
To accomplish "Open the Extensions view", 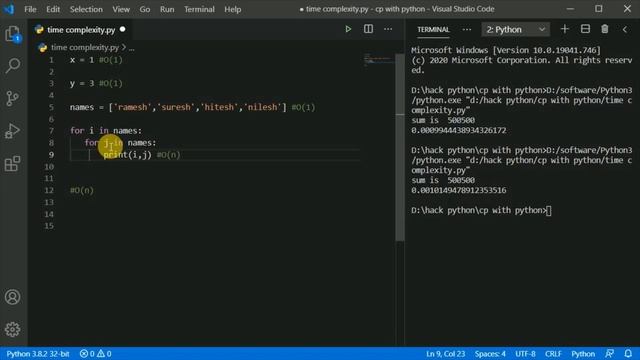I will click(13, 164).
